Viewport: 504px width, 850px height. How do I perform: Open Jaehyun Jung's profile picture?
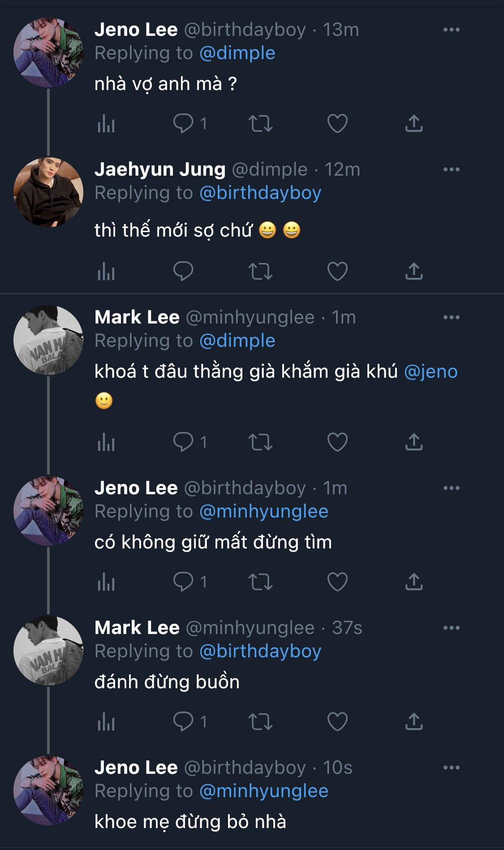48,192
